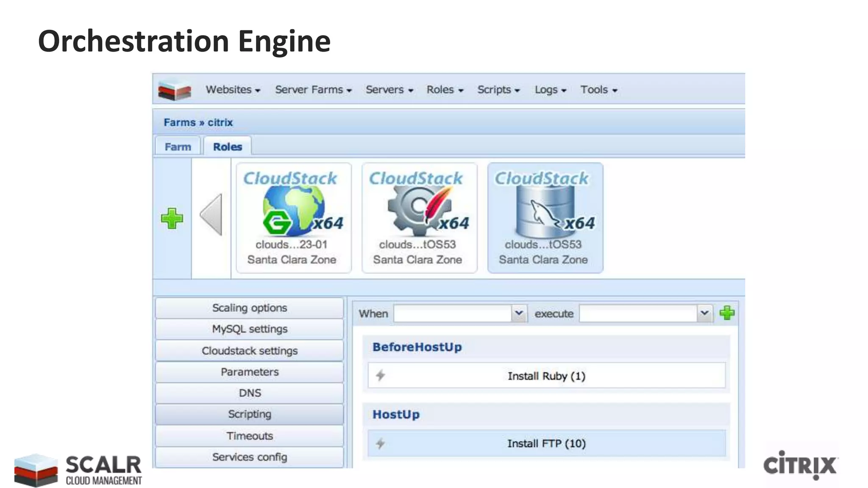Select the Scripting section
Screen dimensions: 868x488
point(249,414)
